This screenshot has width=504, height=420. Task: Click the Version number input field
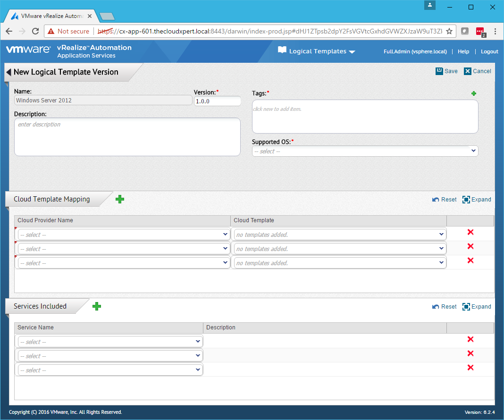point(217,101)
